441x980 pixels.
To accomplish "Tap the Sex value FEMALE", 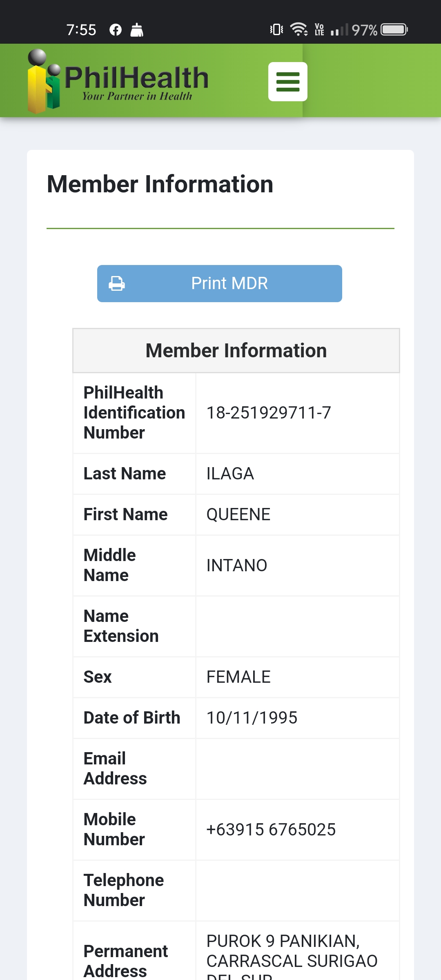I will click(238, 677).
